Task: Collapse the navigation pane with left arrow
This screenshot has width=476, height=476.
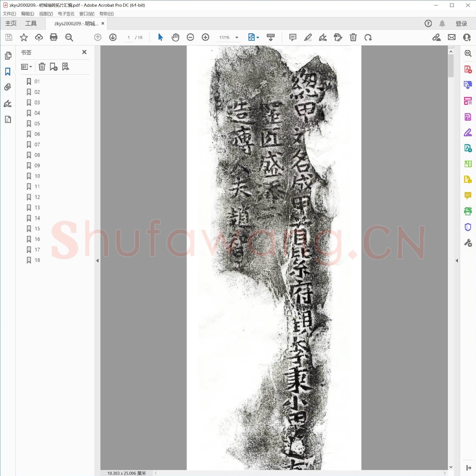Action: coord(97,260)
